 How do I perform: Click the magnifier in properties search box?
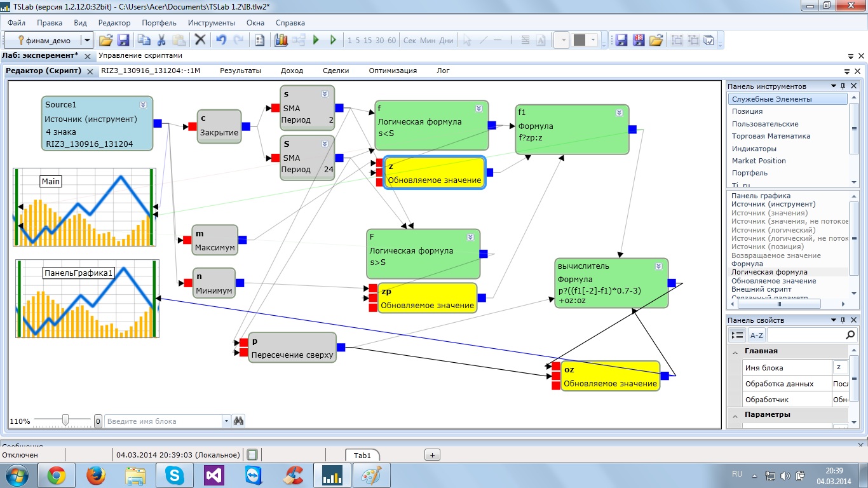tap(851, 335)
